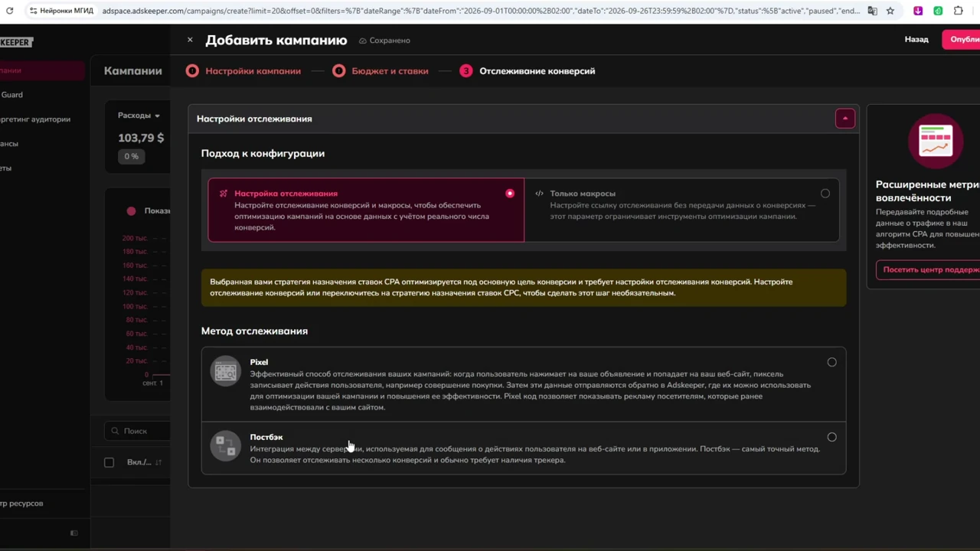The height and width of the screenshot is (551, 980).
Task: Click the browser address bar URL
Action: [x=481, y=11]
